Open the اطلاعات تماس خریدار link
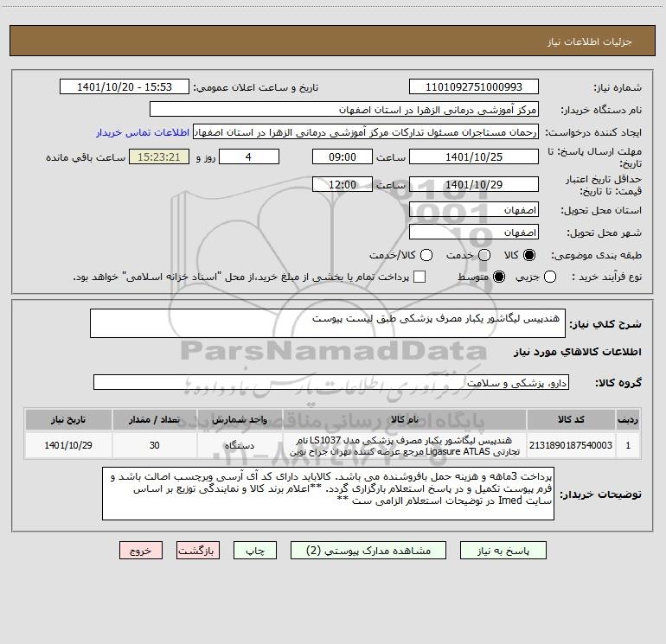The width and height of the screenshot is (666, 644). click(143, 132)
